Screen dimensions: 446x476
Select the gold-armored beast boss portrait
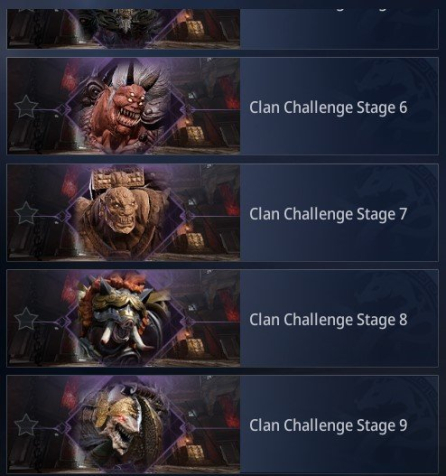click(x=126, y=425)
